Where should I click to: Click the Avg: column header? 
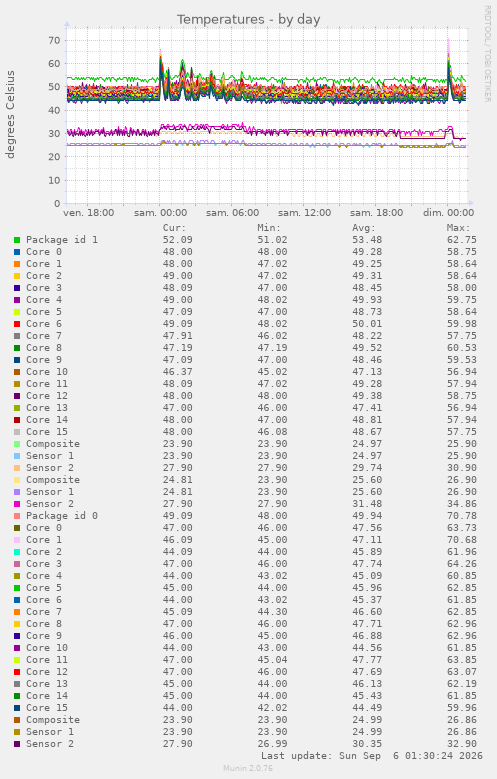364,228
